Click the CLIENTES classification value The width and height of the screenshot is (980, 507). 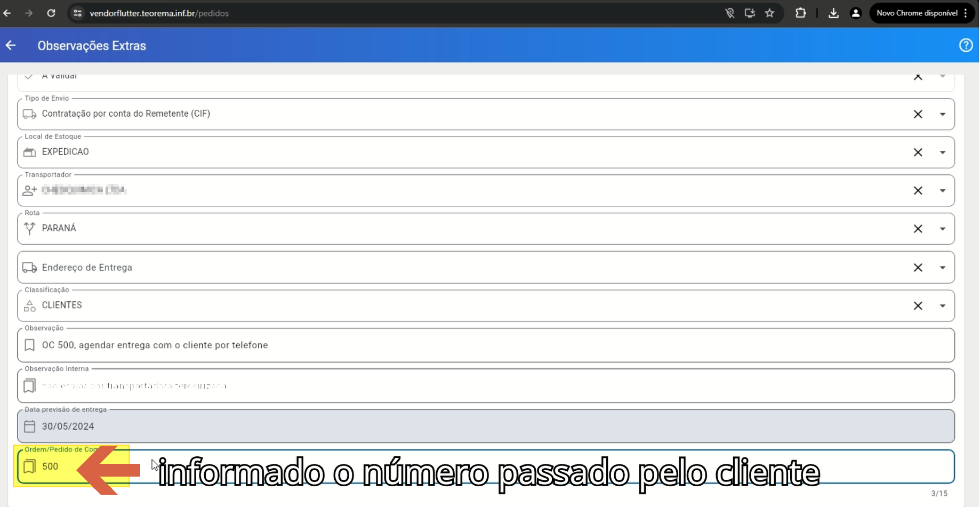pos(62,305)
